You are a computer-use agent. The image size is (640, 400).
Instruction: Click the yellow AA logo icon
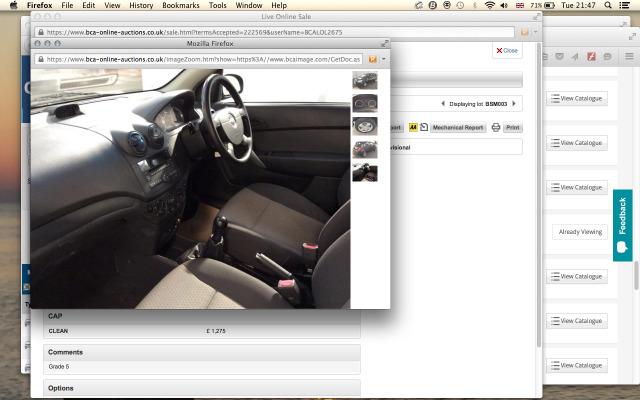(413, 127)
